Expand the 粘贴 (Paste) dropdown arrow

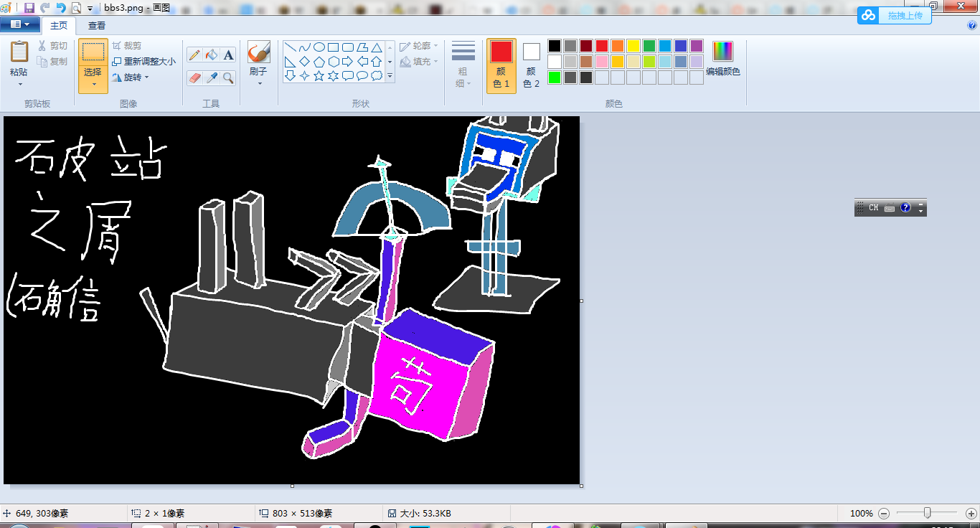click(x=19, y=84)
